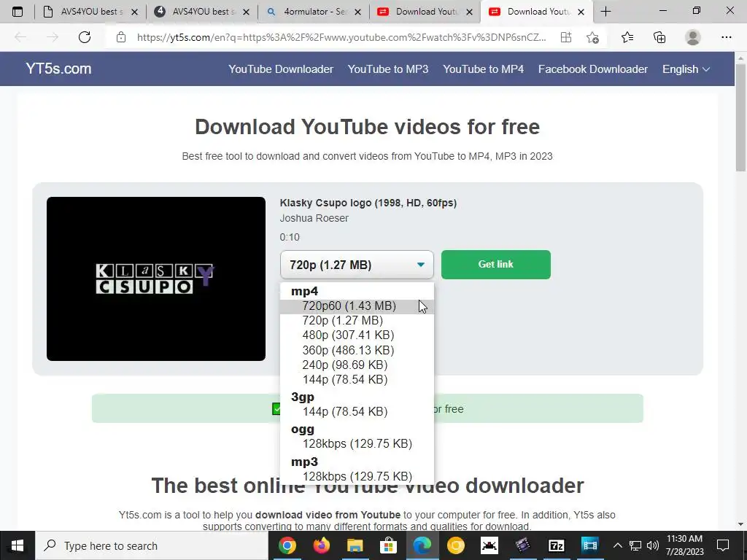This screenshot has width=747, height=560.
Task: Launch Chrome from the taskbar
Action: click(287, 545)
